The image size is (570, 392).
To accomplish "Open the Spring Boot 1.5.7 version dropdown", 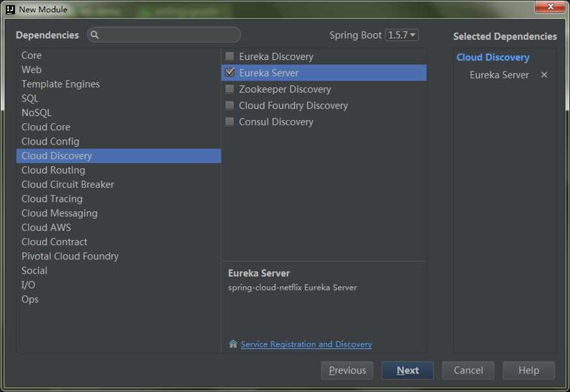I will (402, 35).
